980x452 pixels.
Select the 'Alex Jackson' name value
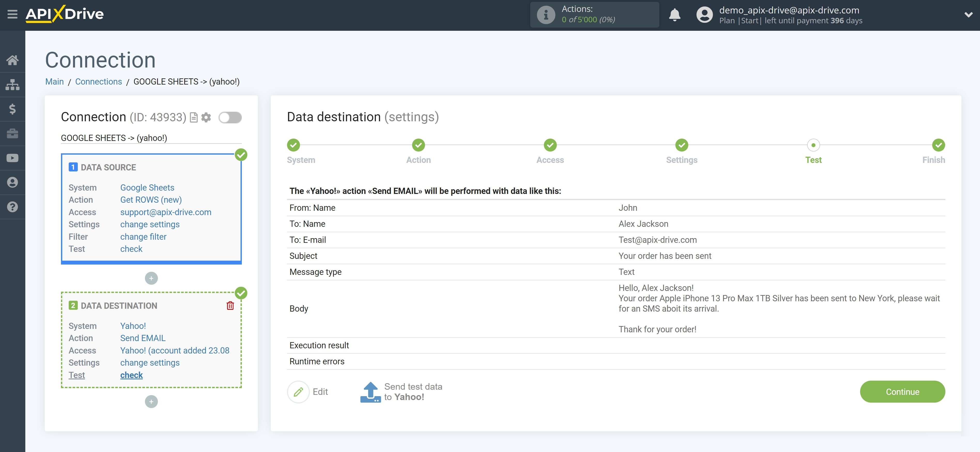point(643,224)
